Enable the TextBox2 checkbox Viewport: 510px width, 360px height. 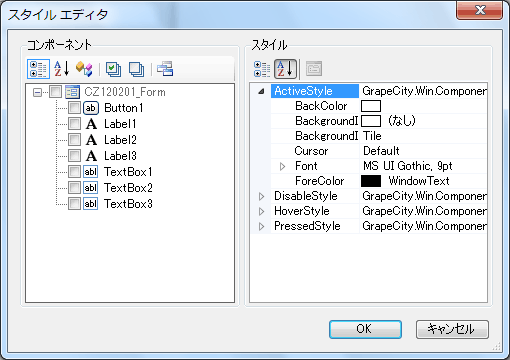point(74,188)
